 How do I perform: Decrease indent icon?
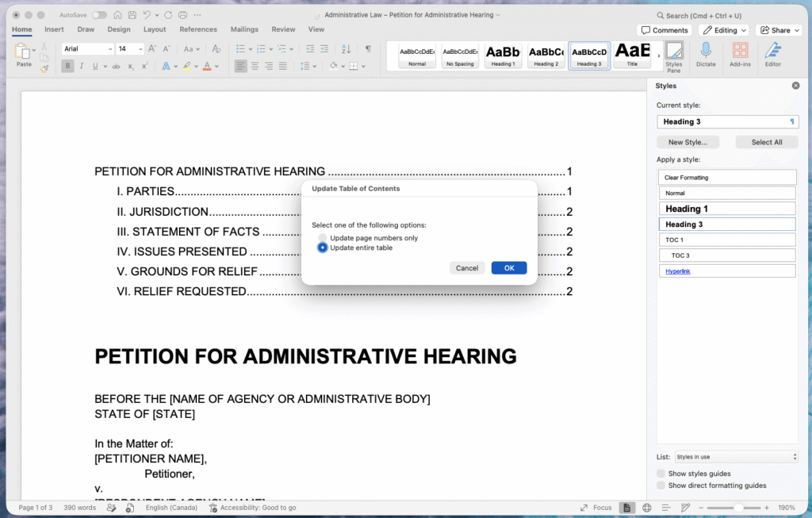point(310,48)
